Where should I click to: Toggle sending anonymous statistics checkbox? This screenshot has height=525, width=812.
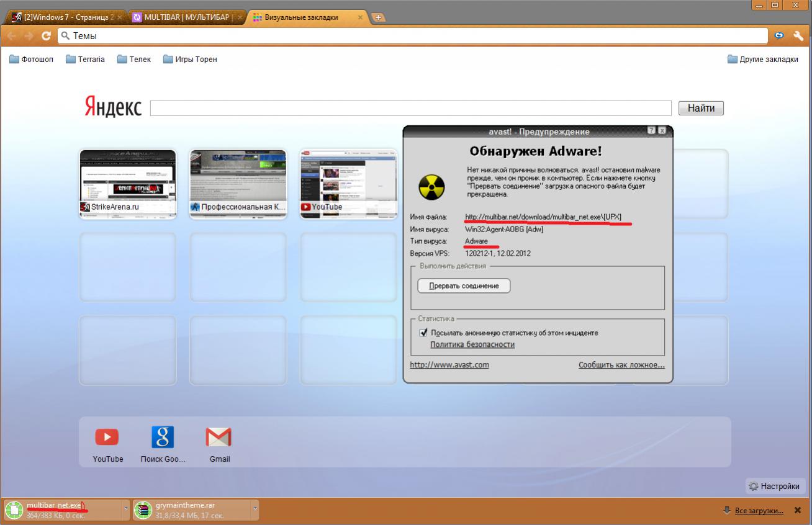pos(423,333)
